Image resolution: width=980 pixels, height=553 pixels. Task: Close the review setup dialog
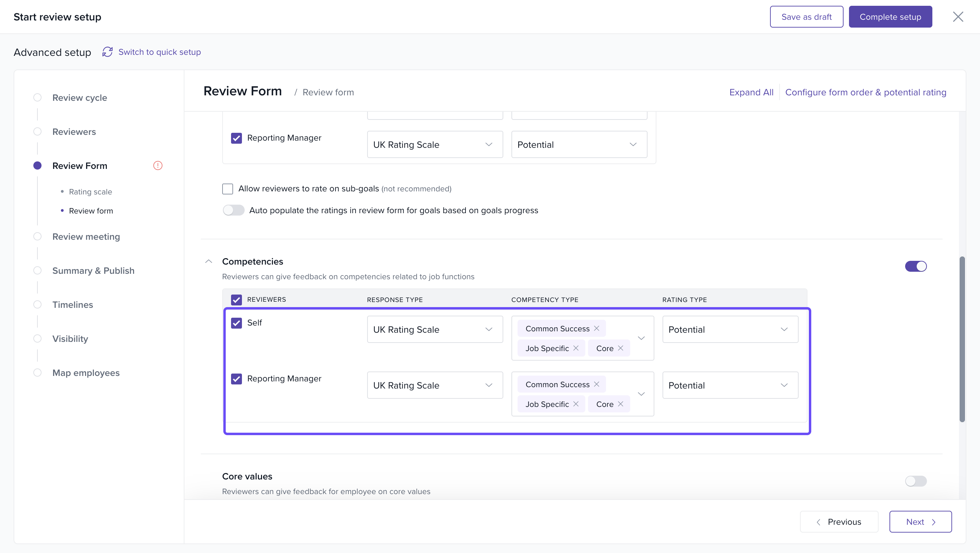[x=958, y=17]
